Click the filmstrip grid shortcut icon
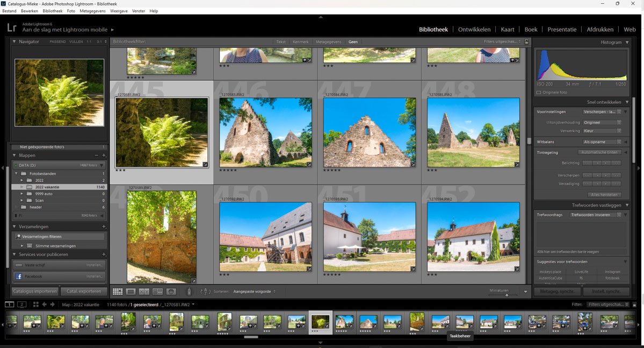Viewport: 644px width, 348px height. click(36, 304)
